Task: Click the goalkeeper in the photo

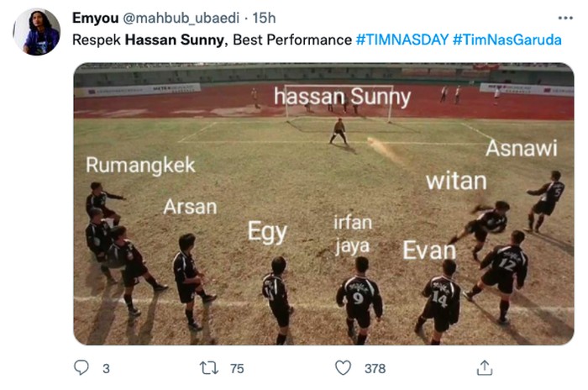Action: [339, 130]
